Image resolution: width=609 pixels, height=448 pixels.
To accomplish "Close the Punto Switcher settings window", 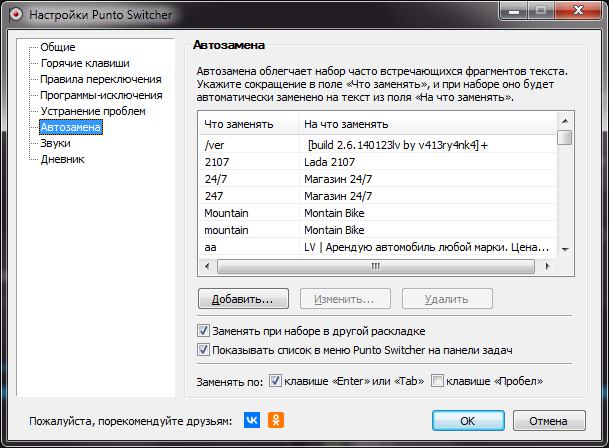I will pyautogui.click(x=579, y=10).
